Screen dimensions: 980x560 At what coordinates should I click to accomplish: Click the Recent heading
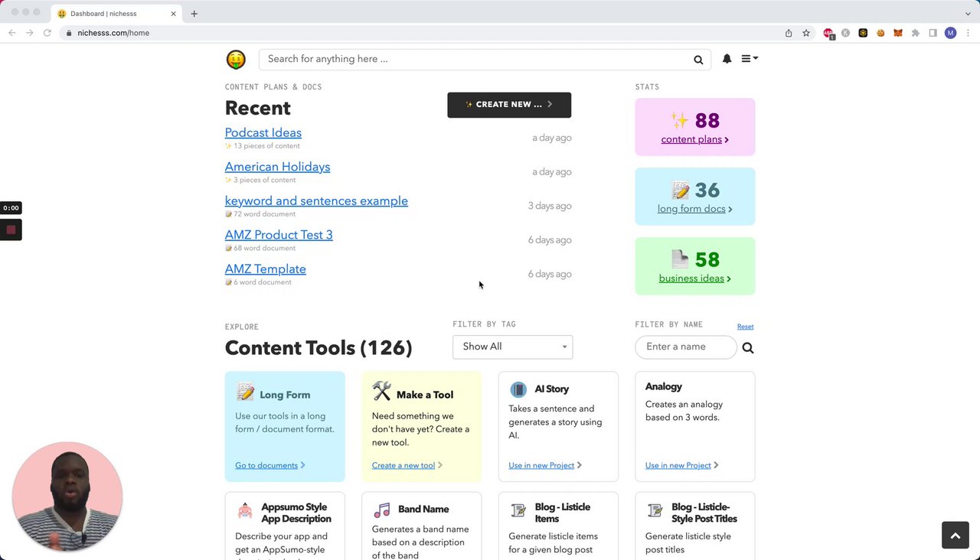click(x=258, y=108)
